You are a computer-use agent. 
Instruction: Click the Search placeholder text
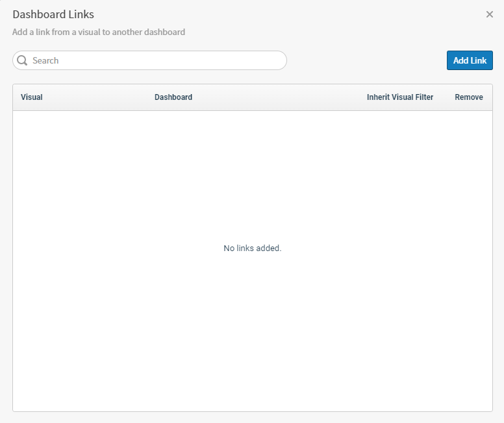(x=45, y=60)
